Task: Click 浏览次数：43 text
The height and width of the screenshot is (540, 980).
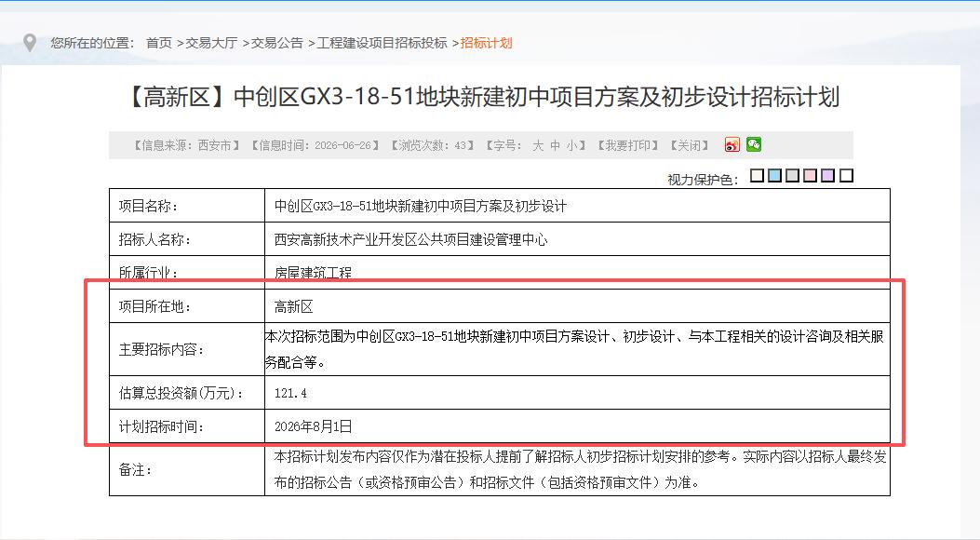Action: coord(433,145)
